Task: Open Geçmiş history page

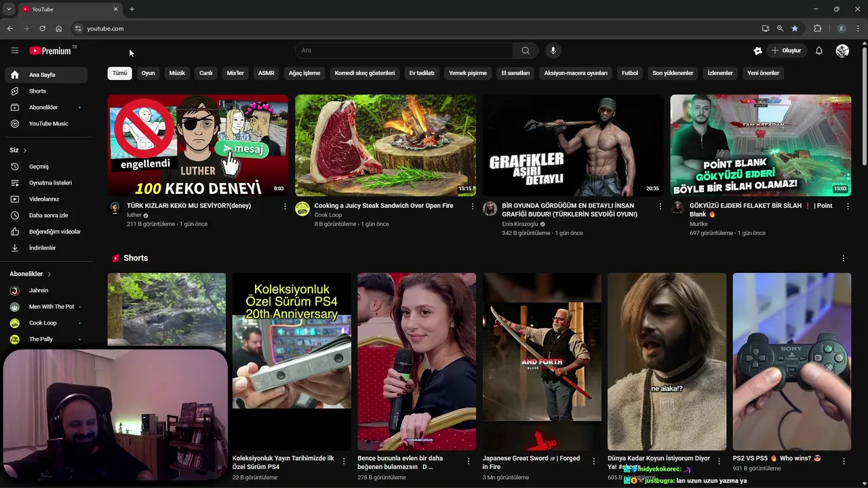Action: (x=46, y=166)
